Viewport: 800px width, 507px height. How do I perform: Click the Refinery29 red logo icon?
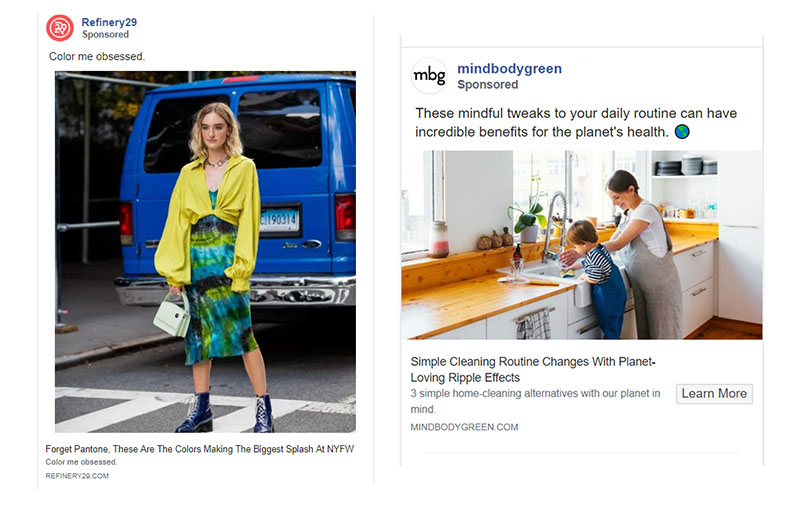tap(60, 28)
